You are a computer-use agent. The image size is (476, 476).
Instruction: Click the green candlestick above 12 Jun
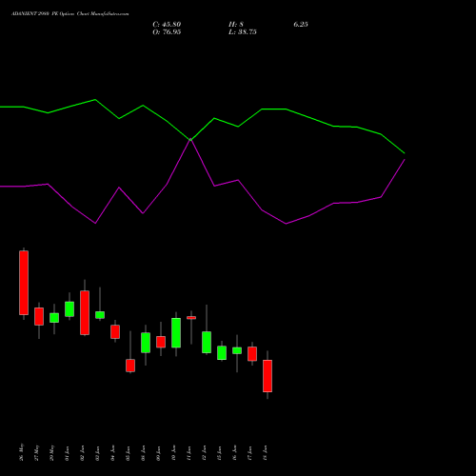coord(207,342)
